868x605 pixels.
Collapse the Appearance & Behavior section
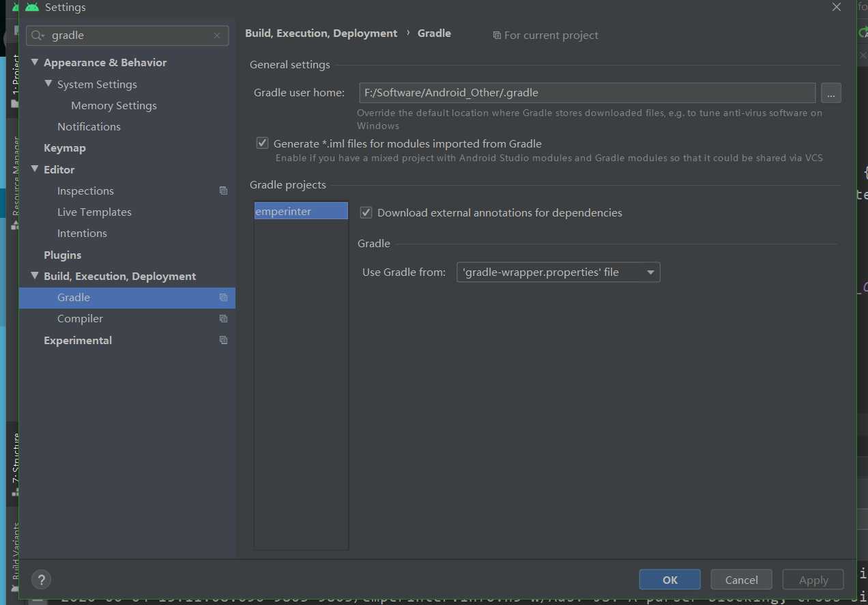(x=35, y=62)
